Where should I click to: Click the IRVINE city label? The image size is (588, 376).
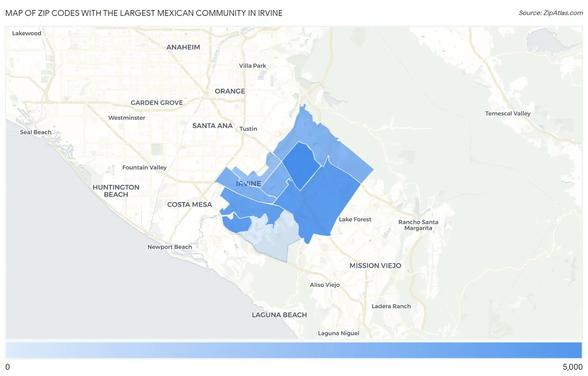click(248, 184)
